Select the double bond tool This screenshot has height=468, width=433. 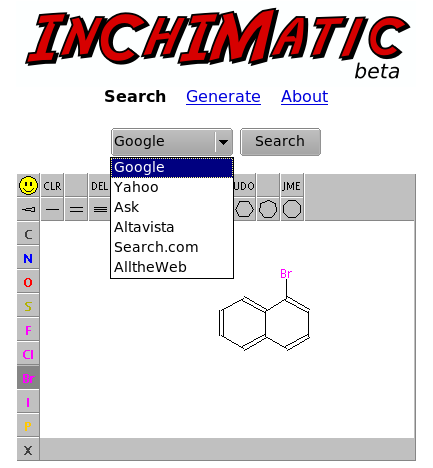(76, 209)
